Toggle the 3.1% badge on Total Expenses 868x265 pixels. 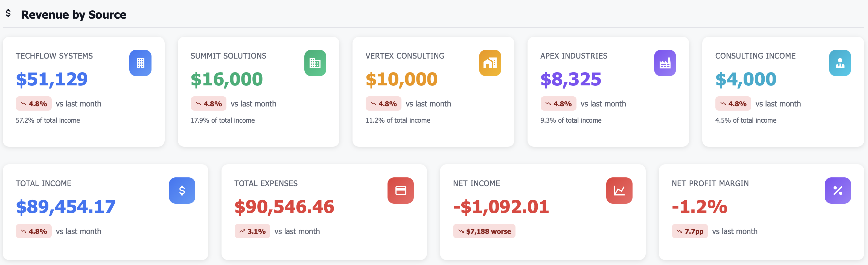pyautogui.click(x=252, y=231)
